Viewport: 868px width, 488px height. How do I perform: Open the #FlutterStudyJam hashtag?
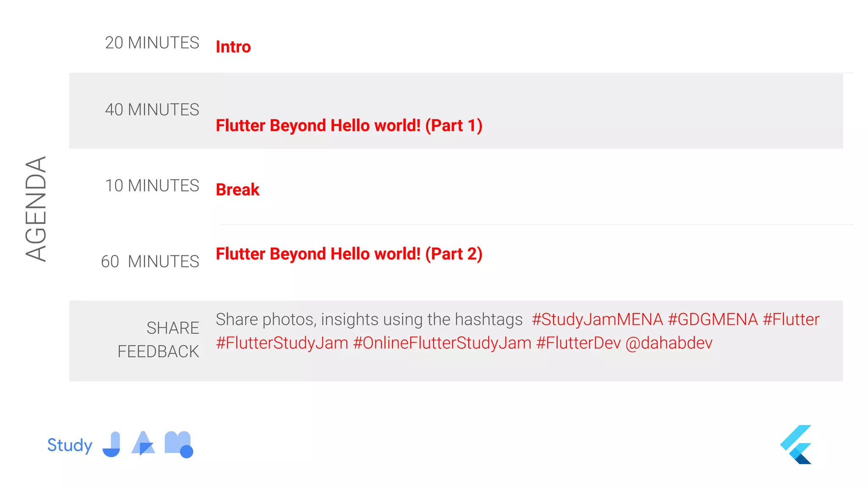[282, 343]
